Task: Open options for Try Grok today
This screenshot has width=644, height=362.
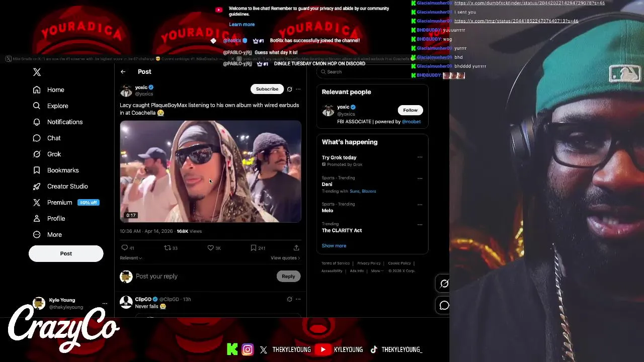Action: [420, 157]
